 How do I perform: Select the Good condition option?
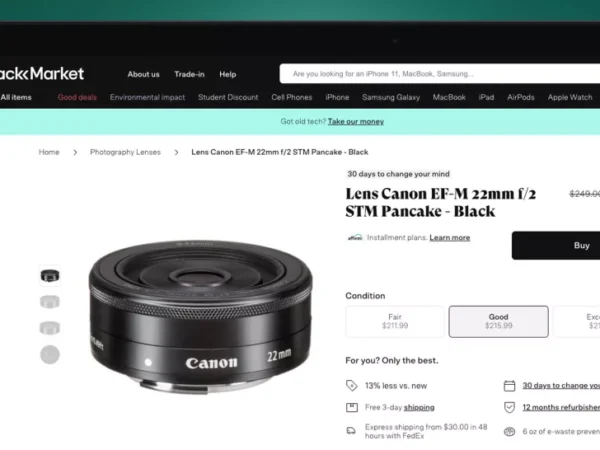pyautogui.click(x=499, y=321)
